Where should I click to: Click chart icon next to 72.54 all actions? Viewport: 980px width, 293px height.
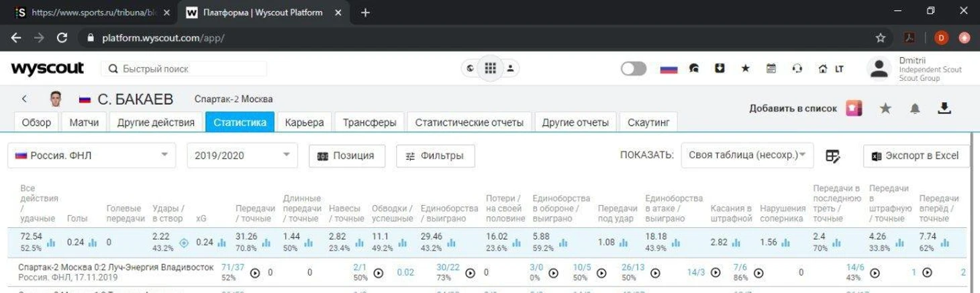(51, 243)
